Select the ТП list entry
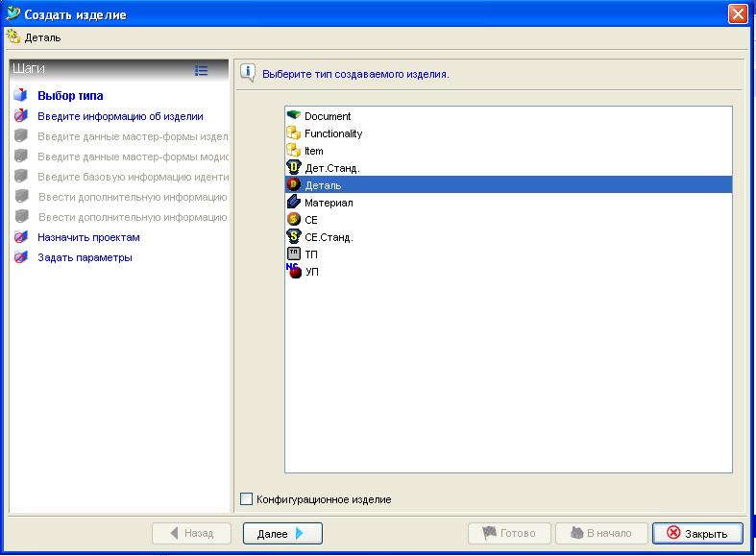The image size is (756, 556). click(508, 254)
